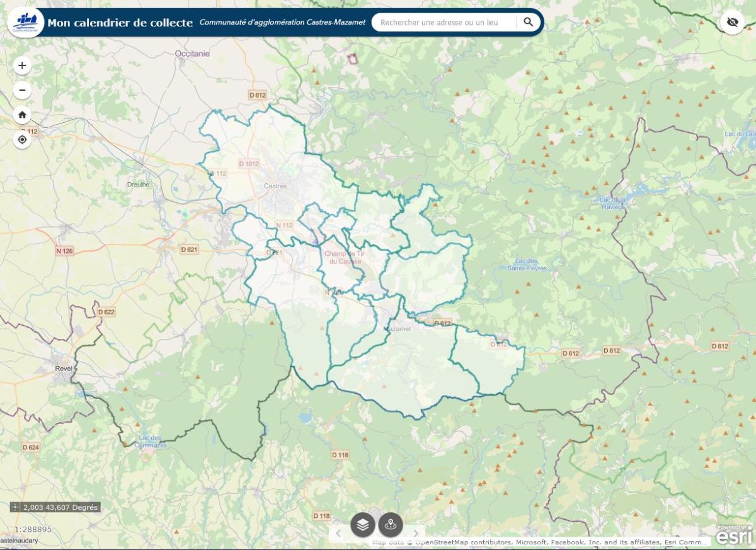Click the coordinates display in degrees
Screen dimensions: 756x550
pos(61,507)
